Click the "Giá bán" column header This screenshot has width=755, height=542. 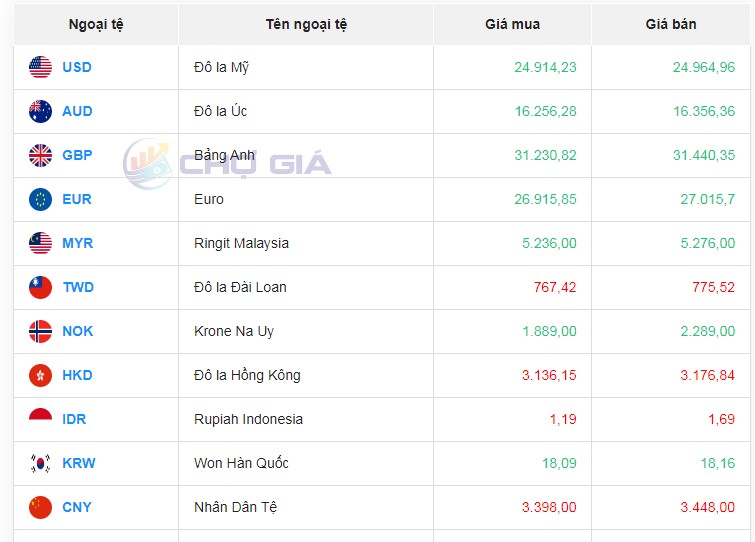tap(671, 24)
